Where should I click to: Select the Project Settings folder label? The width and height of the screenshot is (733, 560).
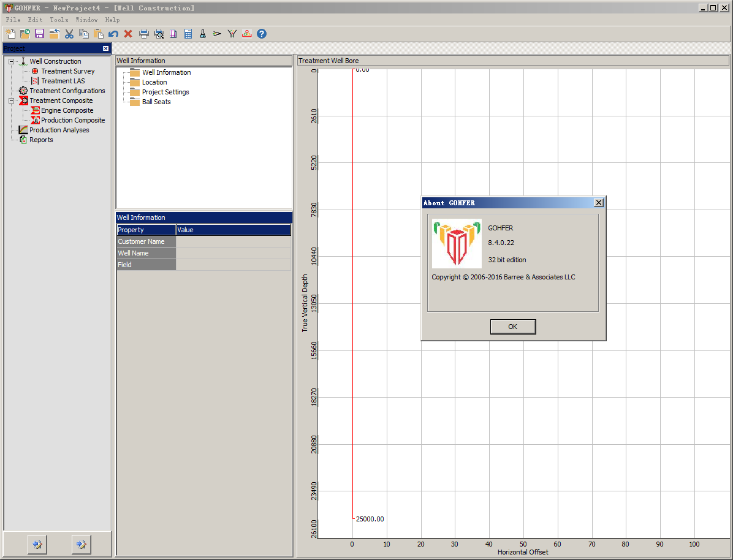coord(165,92)
